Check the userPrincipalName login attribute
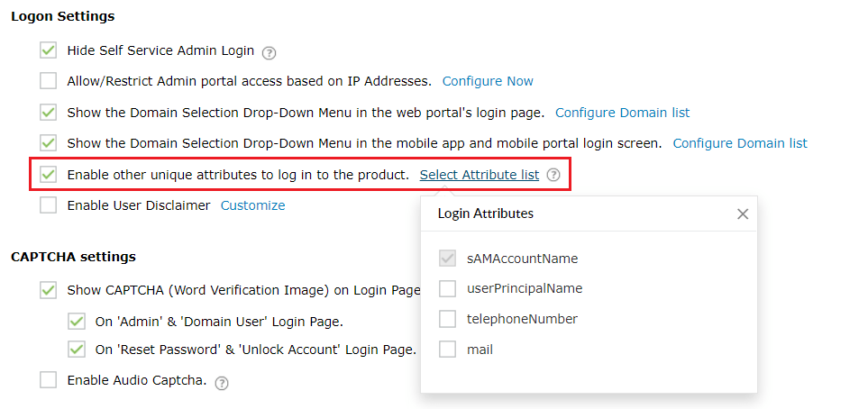The height and width of the screenshot is (409, 868). 447,289
